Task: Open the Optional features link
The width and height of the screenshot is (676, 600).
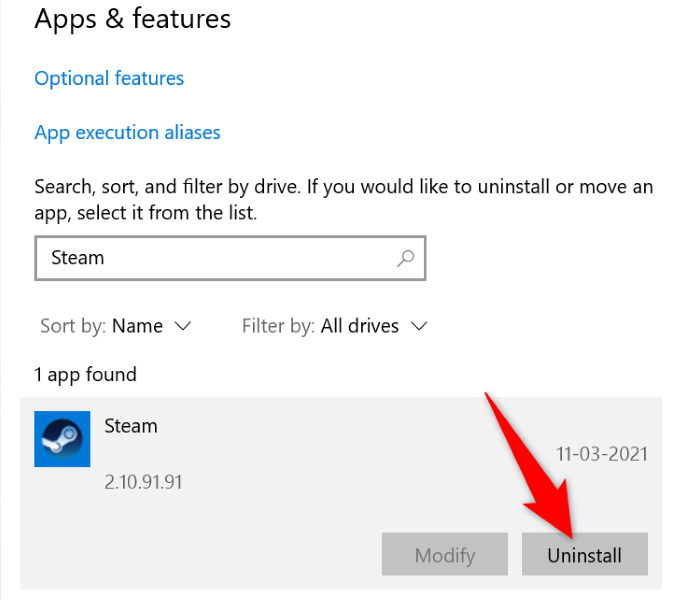Action: coord(109,78)
